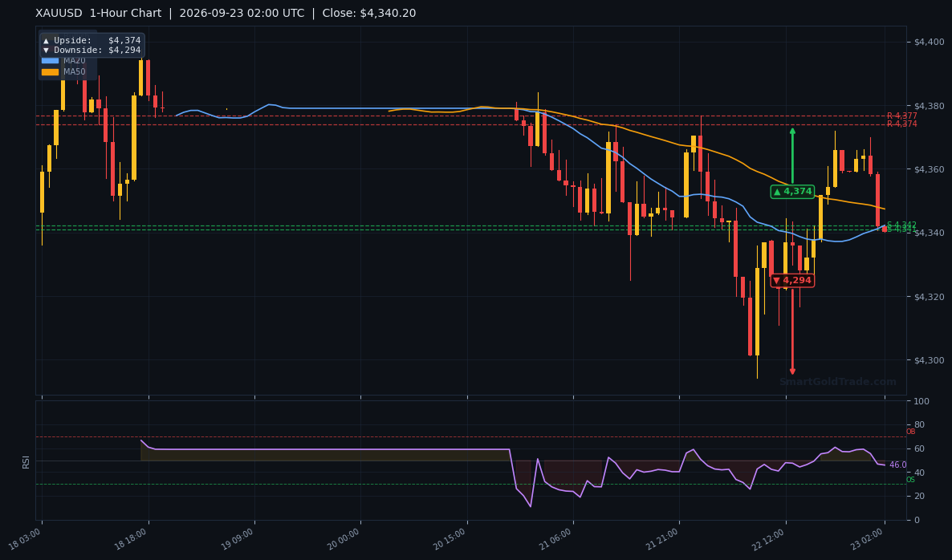Screen dimensions: 952x560
Task: Click the 21 06:00 time axis label
Action: 556,538
